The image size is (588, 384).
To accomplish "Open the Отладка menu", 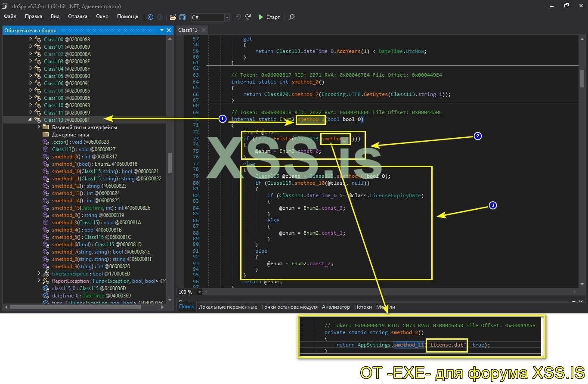I will pos(77,16).
